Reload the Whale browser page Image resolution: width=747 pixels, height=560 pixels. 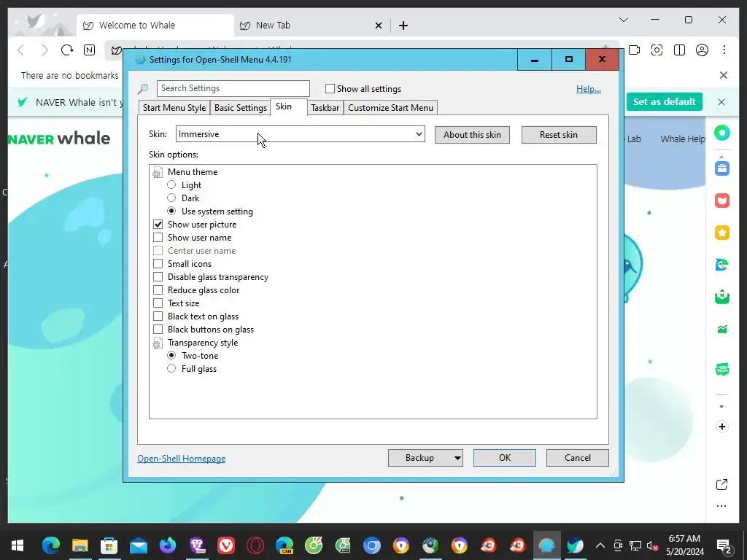(x=66, y=50)
